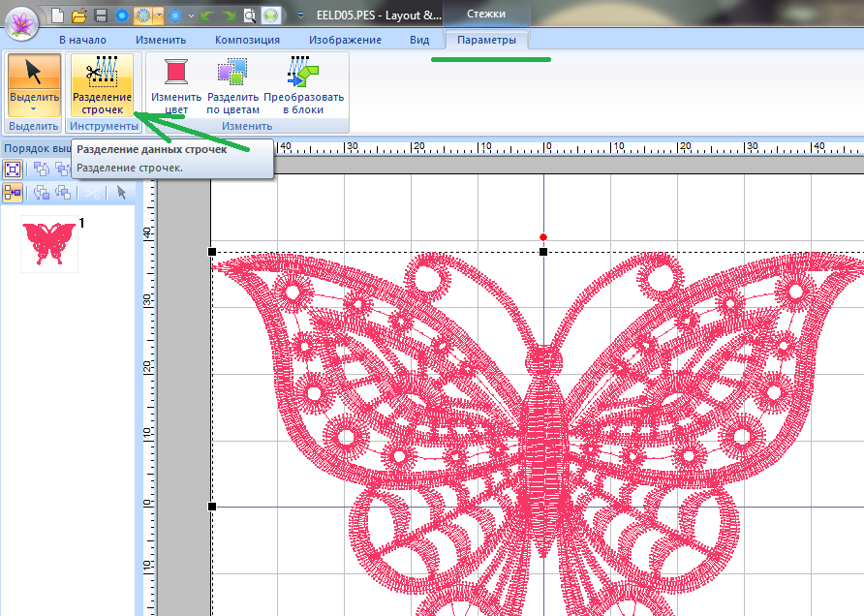
Task: Go to the В начало tab
Action: point(82,40)
